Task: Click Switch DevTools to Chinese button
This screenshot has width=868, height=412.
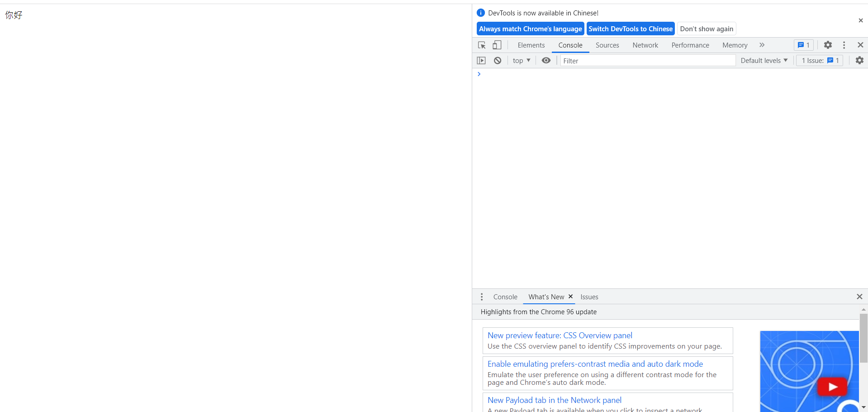Action: click(x=631, y=29)
